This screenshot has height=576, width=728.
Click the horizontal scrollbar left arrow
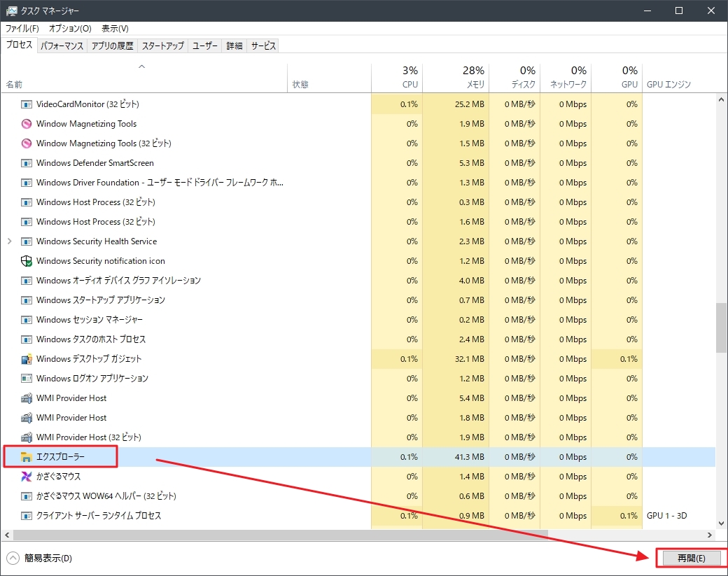tap(7, 535)
